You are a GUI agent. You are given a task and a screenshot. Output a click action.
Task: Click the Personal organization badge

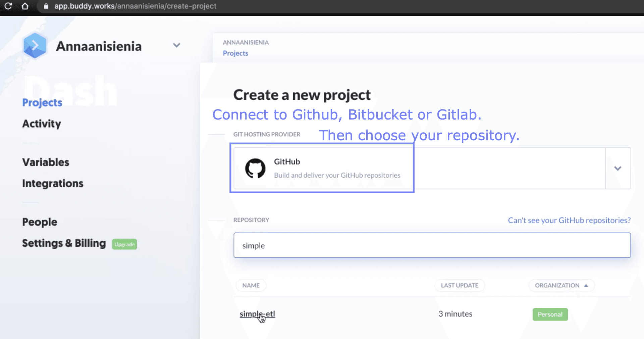tap(550, 314)
